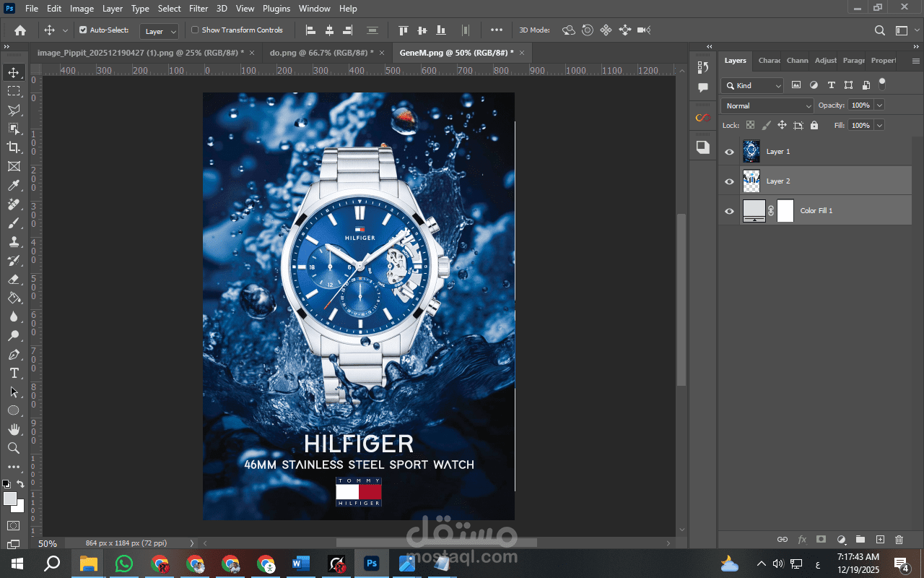Select the Horizontal Type tool

point(14,374)
